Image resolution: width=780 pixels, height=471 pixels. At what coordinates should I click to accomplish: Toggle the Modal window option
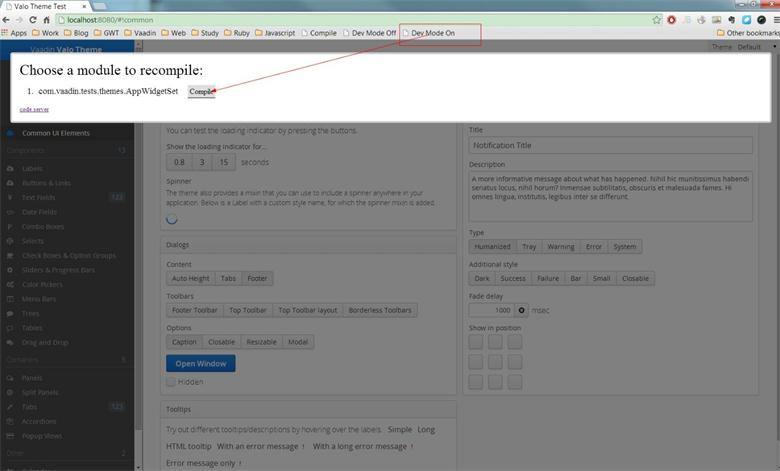pos(297,341)
